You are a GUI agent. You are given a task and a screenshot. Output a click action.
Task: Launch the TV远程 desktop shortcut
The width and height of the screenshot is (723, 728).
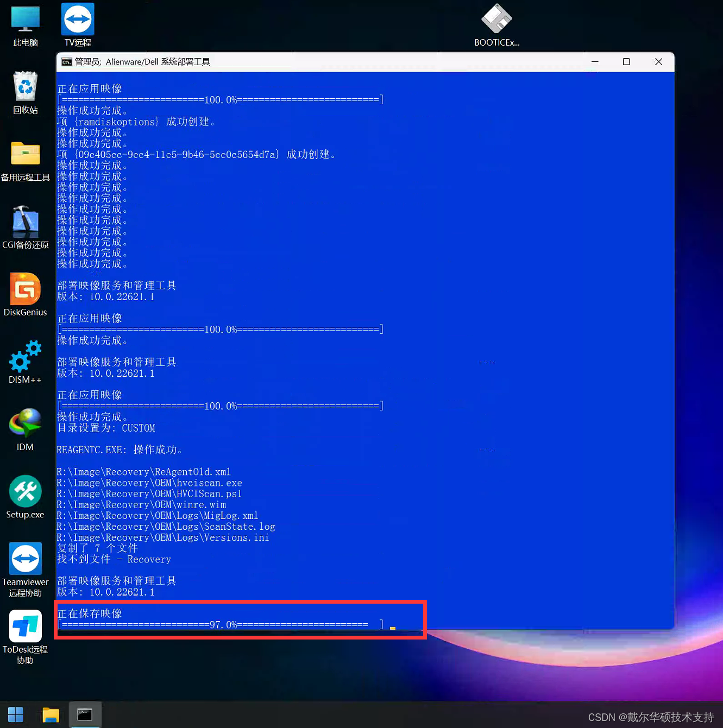(x=78, y=26)
